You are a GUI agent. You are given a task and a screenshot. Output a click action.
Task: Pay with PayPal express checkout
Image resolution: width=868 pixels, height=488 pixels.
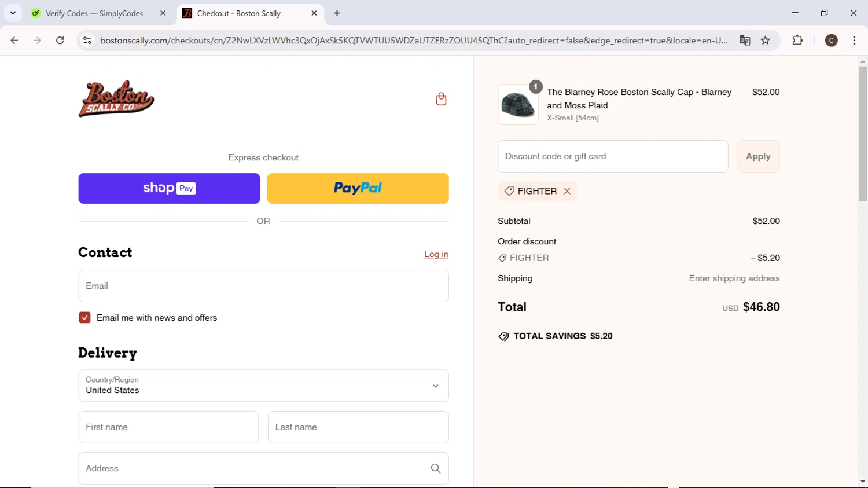(358, 188)
